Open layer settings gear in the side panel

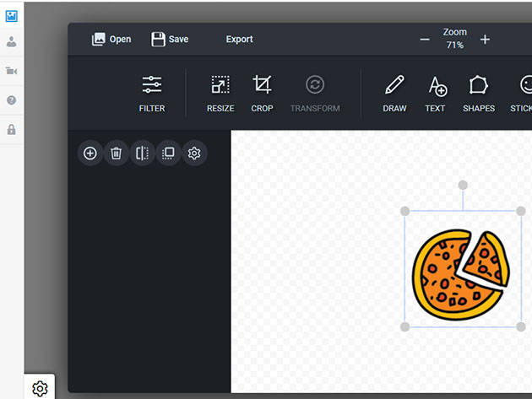(x=194, y=154)
